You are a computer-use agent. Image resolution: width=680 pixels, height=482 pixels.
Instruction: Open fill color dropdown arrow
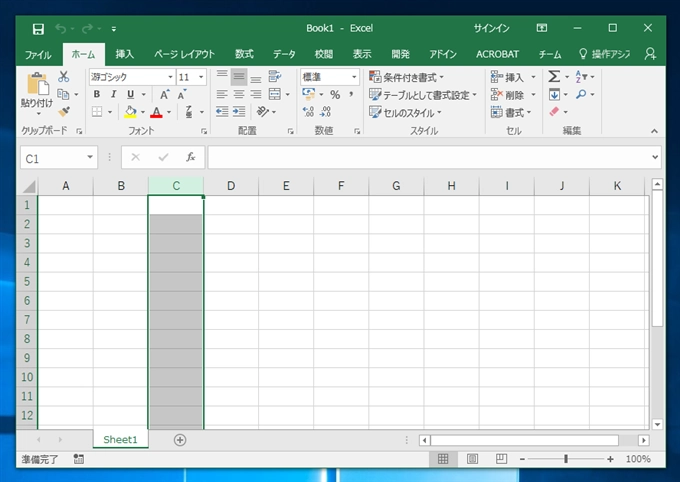pyautogui.click(x=143, y=112)
